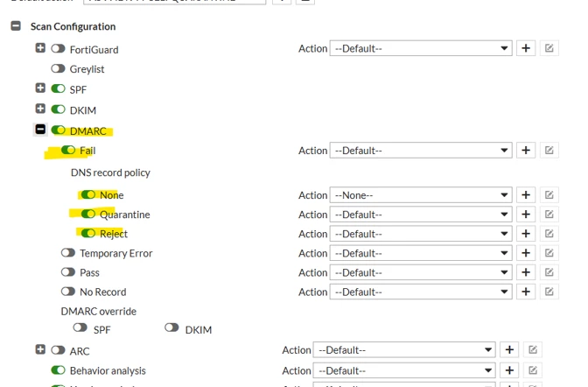The image size is (588, 387).
Task: Add new action for Fail row
Action: 526,150
